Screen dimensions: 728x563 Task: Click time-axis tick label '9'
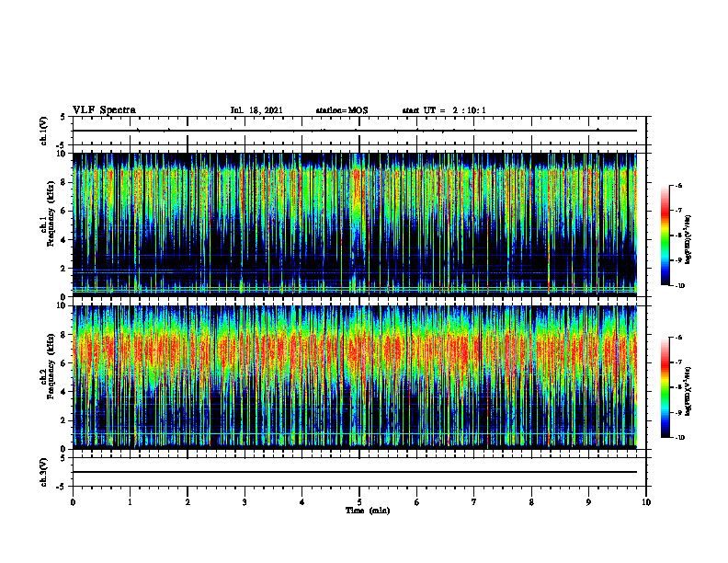(588, 502)
